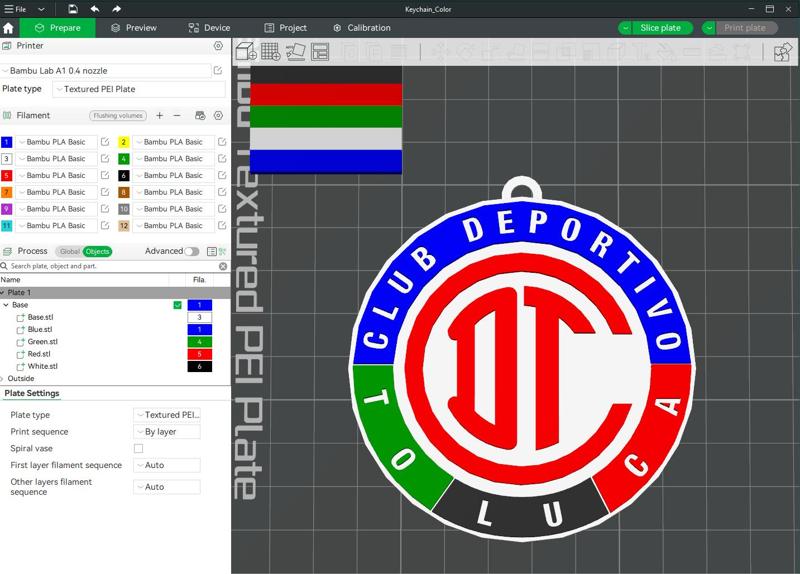This screenshot has height=574, width=800.
Task: Go to the Home screen icon
Action: [x=8, y=28]
